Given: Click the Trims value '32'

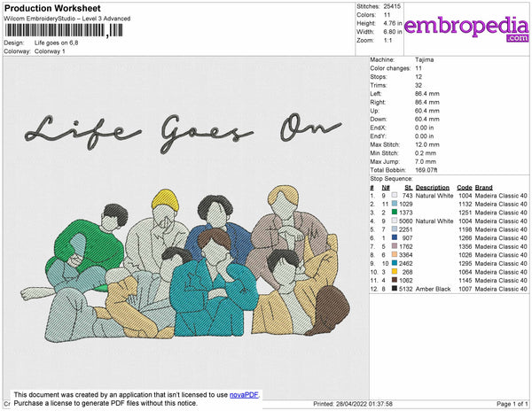Looking at the screenshot, I should (x=419, y=85).
